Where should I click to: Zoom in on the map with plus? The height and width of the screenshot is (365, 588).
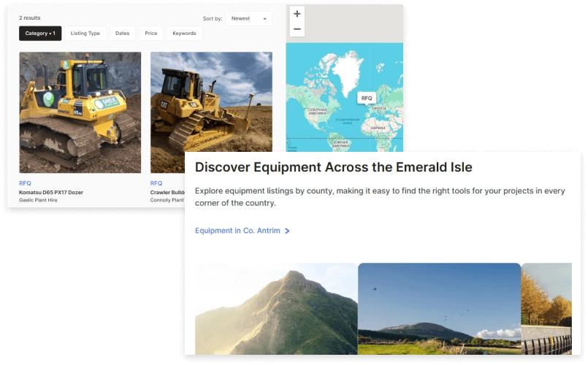click(297, 14)
